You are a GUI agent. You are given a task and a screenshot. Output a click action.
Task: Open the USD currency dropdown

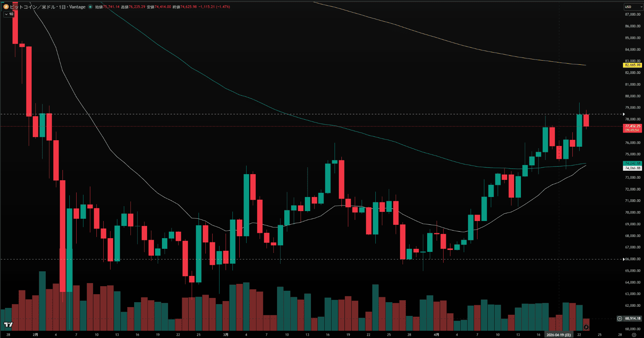click(x=633, y=7)
